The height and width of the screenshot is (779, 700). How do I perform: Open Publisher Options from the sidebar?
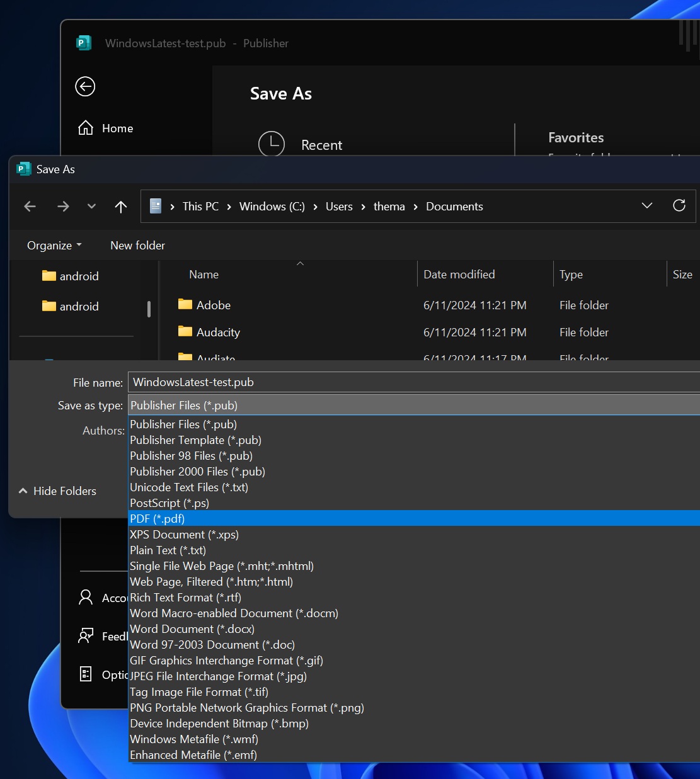[x=86, y=674]
